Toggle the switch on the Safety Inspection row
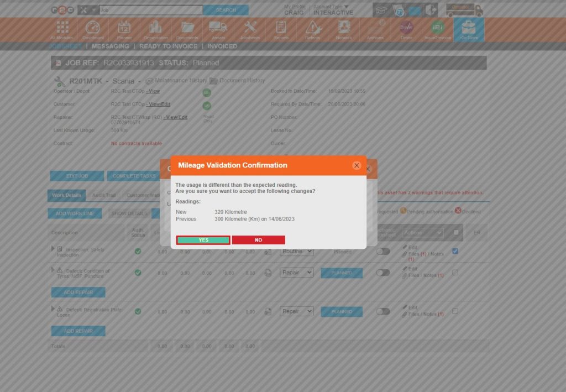 pyautogui.click(x=382, y=250)
